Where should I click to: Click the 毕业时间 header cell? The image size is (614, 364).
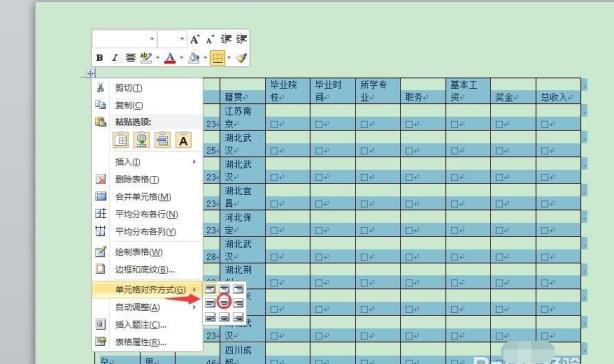333,91
